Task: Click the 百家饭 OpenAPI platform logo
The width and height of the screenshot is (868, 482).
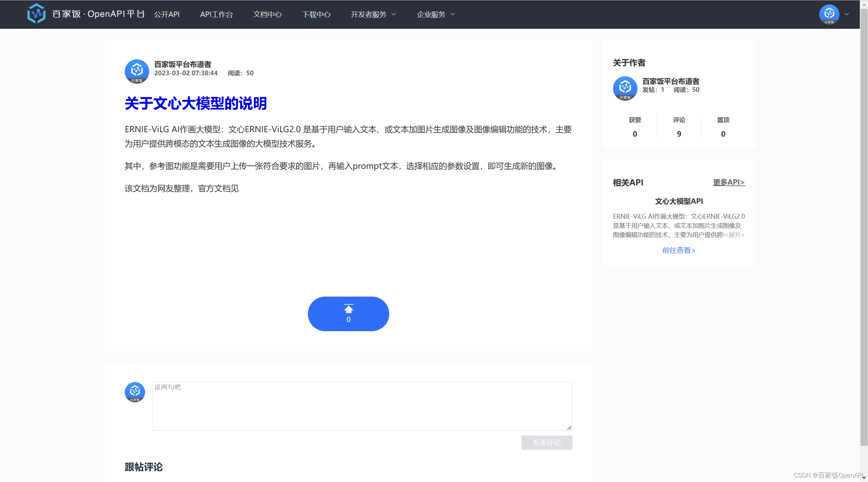Action: pyautogui.click(x=86, y=14)
